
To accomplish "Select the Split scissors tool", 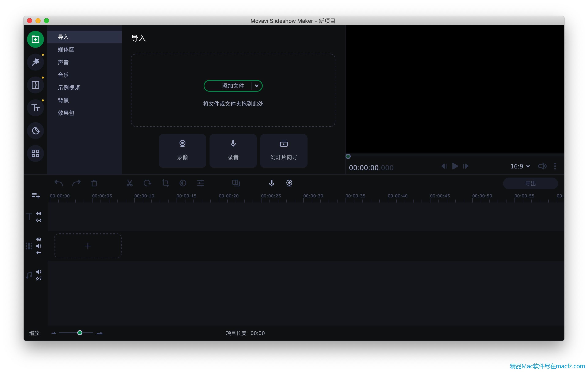I will click(130, 183).
